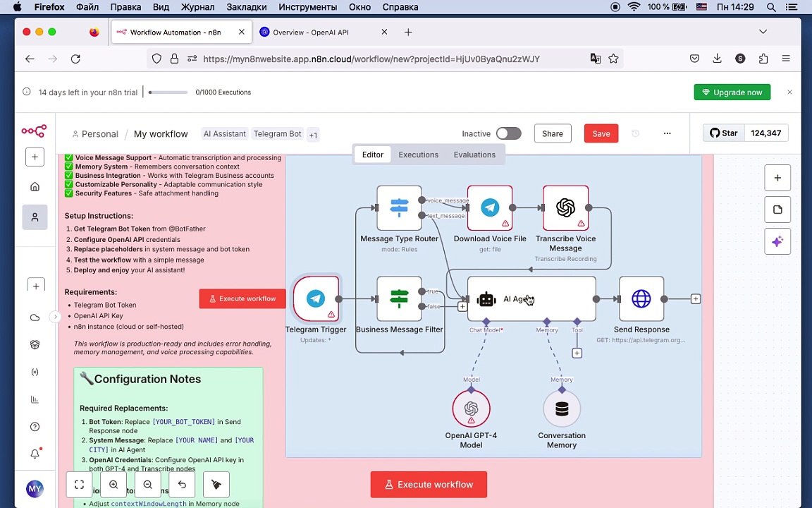Click the Personal project breadcrumb
The height and width of the screenshot is (508, 812).
click(94, 134)
